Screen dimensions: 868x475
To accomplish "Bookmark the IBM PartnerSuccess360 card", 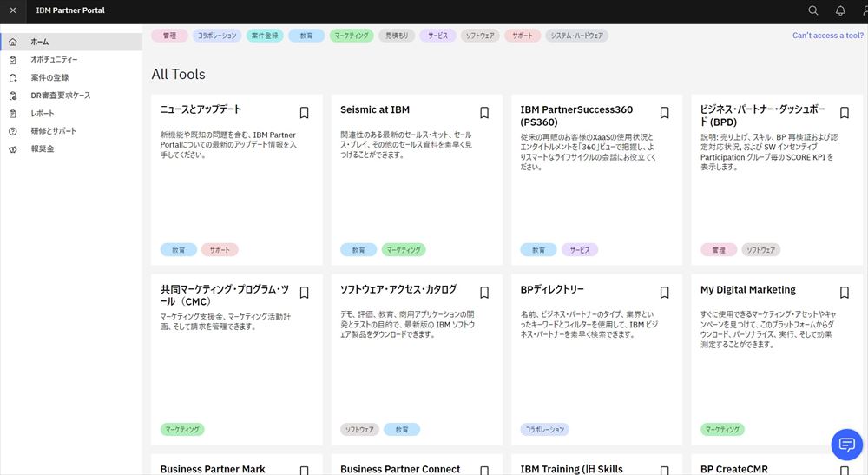I will pyautogui.click(x=664, y=113).
